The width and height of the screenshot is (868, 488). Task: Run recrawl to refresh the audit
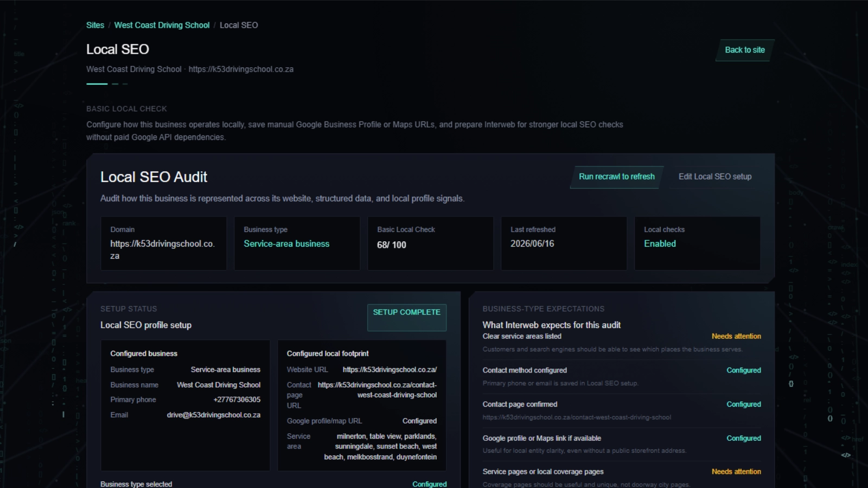click(x=617, y=177)
